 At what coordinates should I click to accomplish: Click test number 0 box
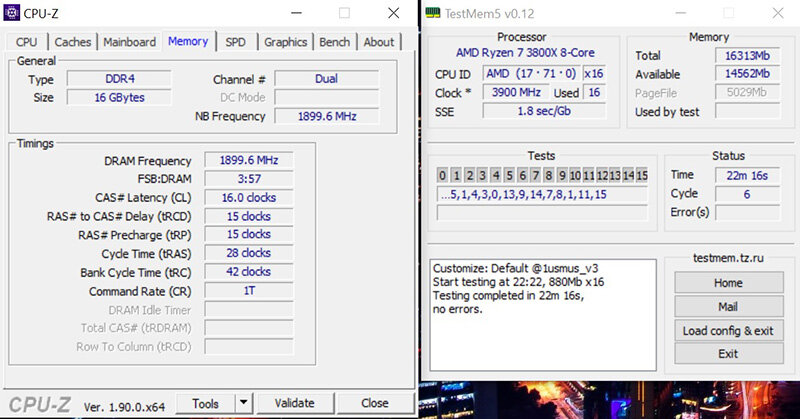coord(442,176)
